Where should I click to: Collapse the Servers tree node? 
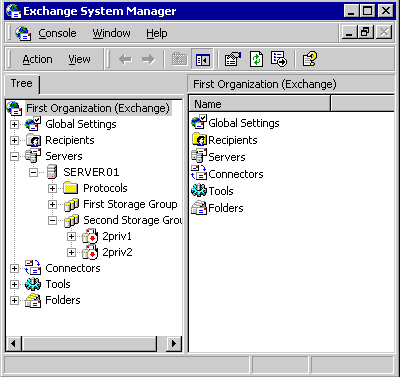pos(14,156)
